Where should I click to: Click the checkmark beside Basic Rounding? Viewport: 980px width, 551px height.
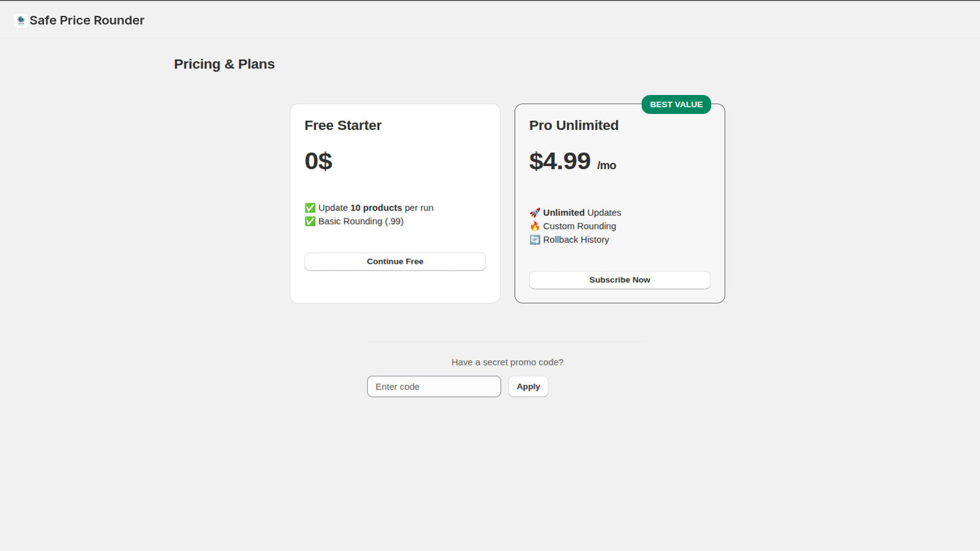[310, 221]
